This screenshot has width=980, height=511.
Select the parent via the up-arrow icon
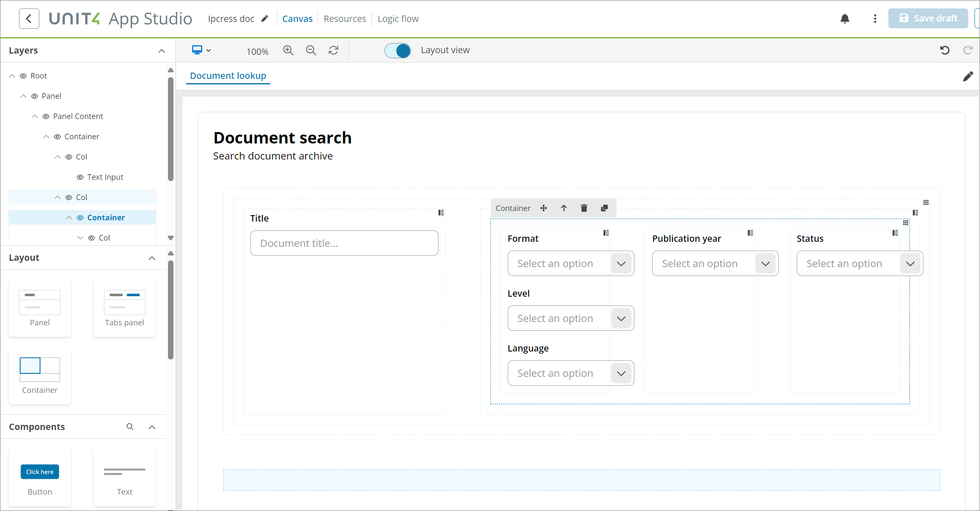point(564,208)
